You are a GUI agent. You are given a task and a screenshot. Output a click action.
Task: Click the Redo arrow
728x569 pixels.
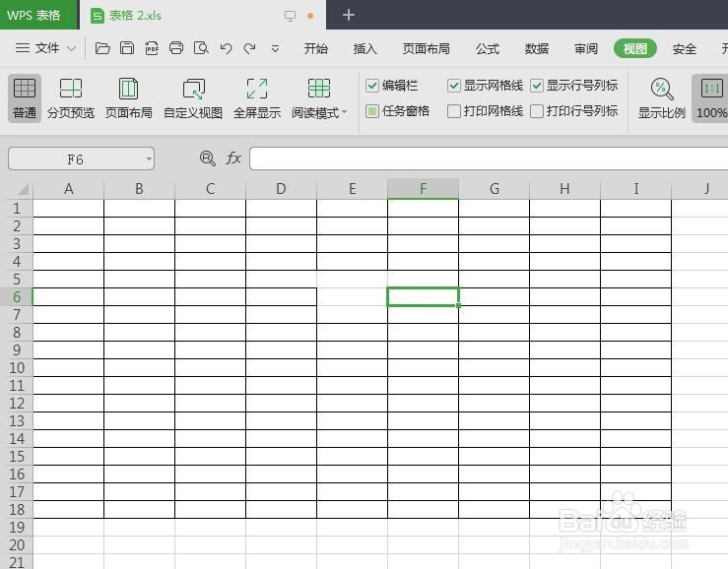[250, 48]
